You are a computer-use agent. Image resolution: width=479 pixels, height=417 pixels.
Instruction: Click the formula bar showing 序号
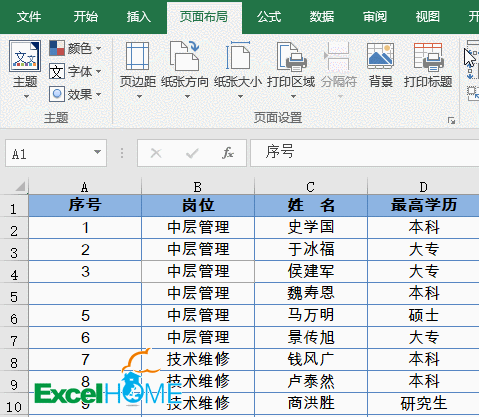[365, 153]
